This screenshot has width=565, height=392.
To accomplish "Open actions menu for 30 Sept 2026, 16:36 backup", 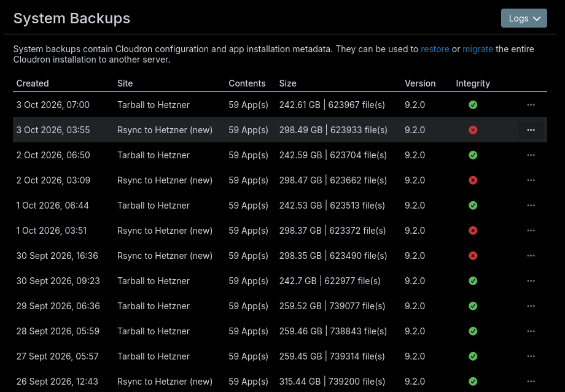I will [531, 256].
